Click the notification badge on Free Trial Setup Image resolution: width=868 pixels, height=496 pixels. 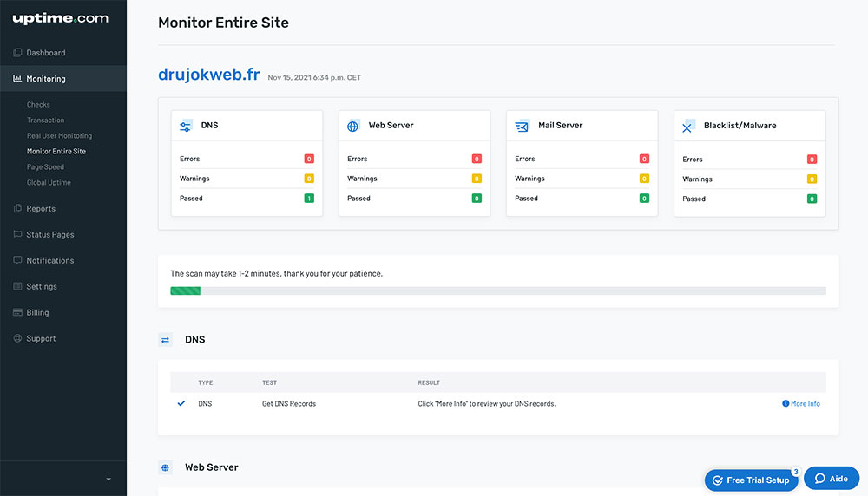coord(795,472)
